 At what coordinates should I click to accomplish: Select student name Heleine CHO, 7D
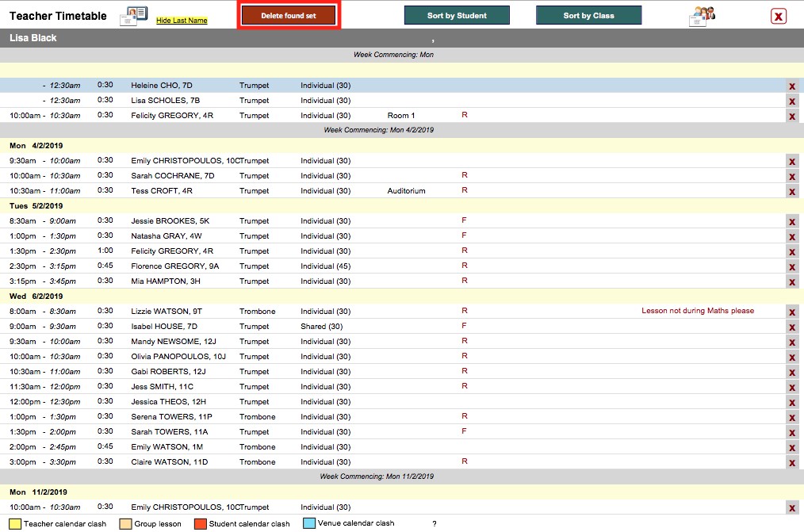[x=162, y=85]
